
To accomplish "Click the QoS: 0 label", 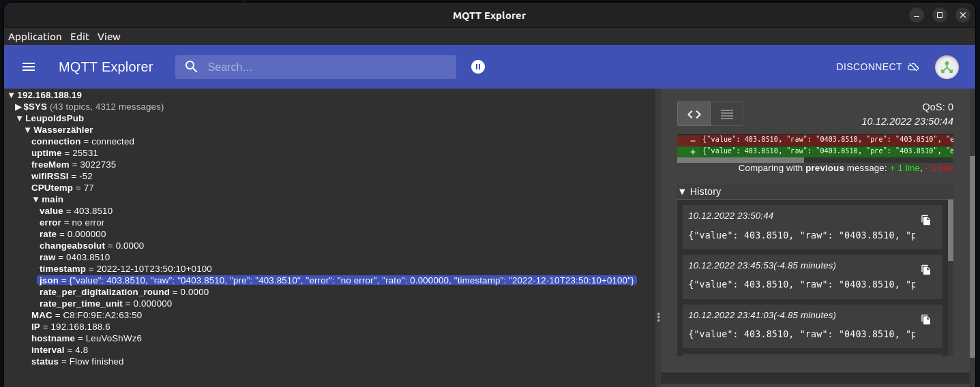I will (x=938, y=107).
